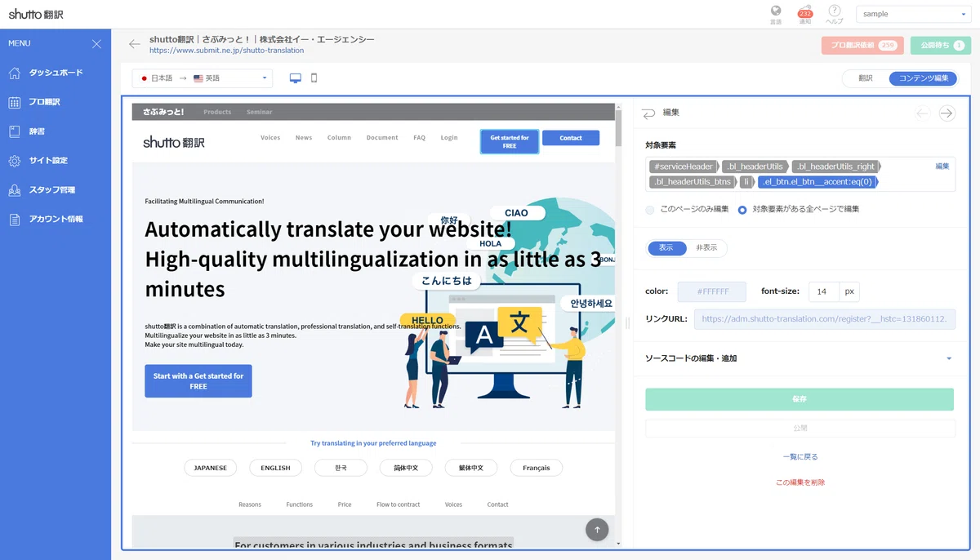Switch to Translation (翻訳) tab
This screenshot has height=560, width=980.
point(866,78)
